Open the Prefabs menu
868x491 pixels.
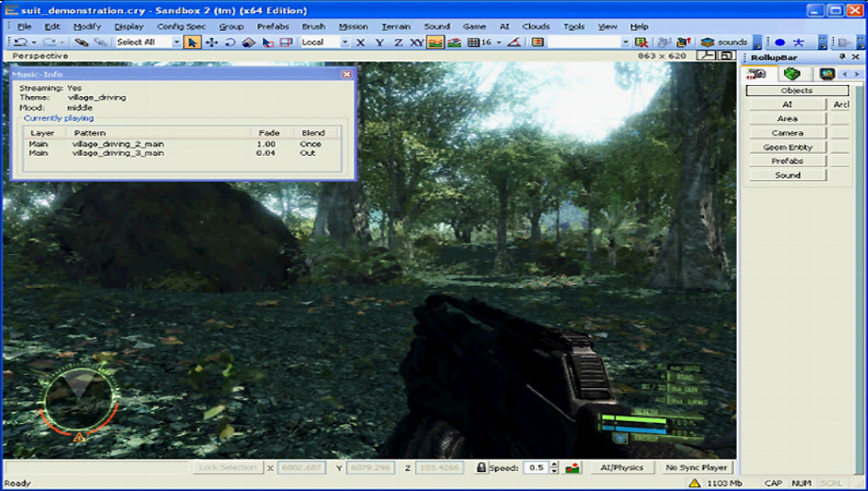tap(273, 26)
